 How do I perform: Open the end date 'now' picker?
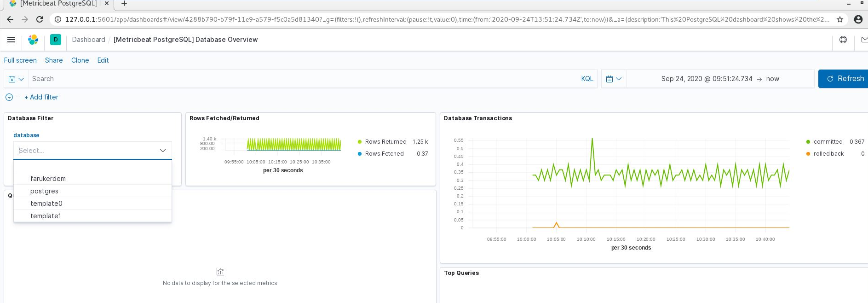tap(773, 79)
